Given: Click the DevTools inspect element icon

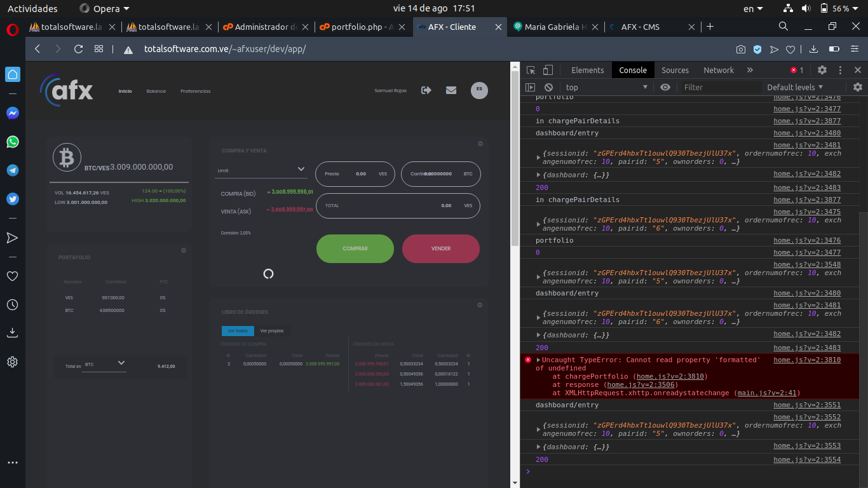Looking at the screenshot, I should (x=531, y=70).
